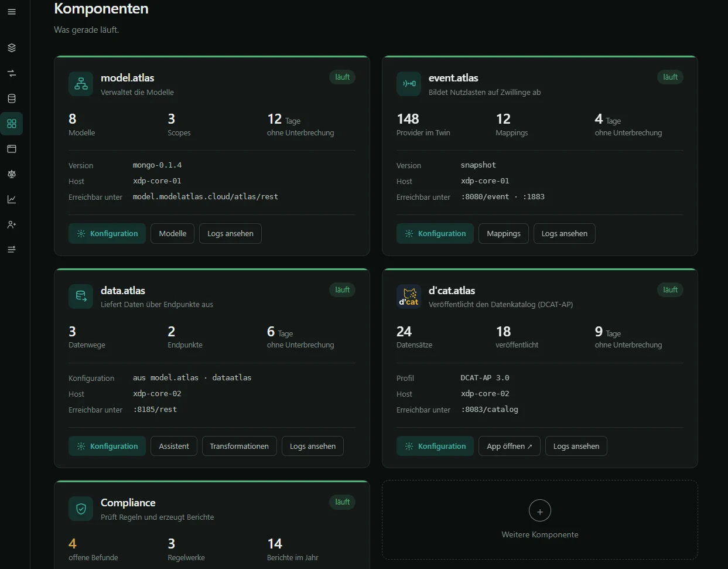View logs of model.atlas

pos(230,233)
